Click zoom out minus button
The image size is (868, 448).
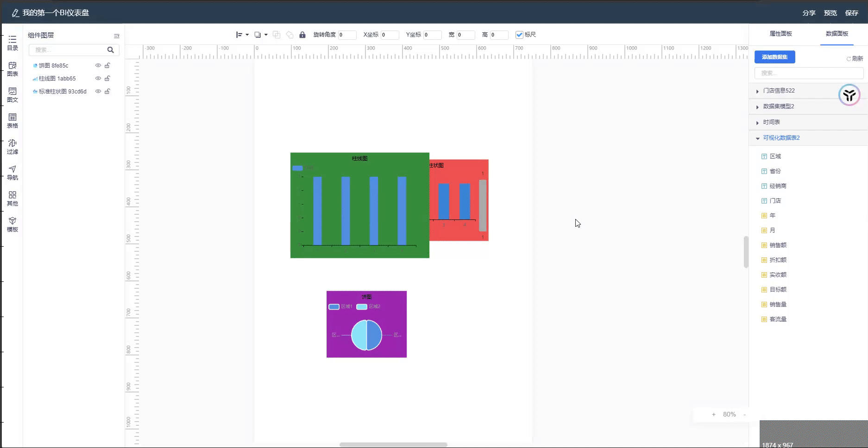744,415
